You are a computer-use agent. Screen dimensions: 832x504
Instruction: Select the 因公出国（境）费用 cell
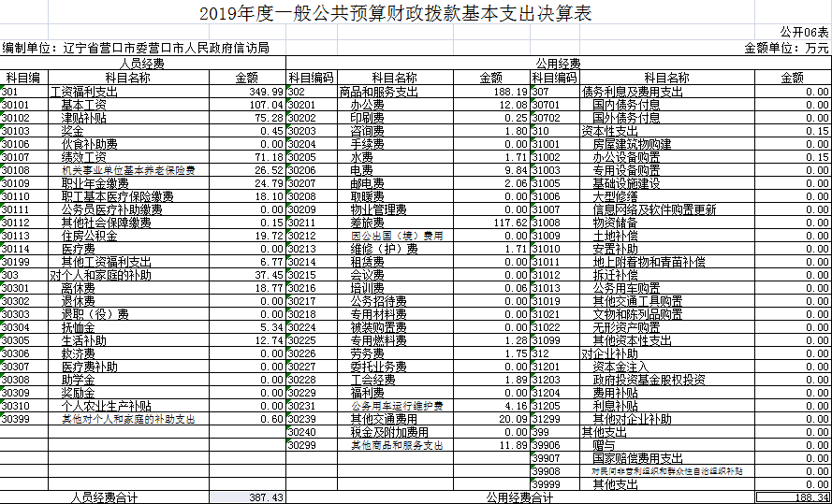396,236
